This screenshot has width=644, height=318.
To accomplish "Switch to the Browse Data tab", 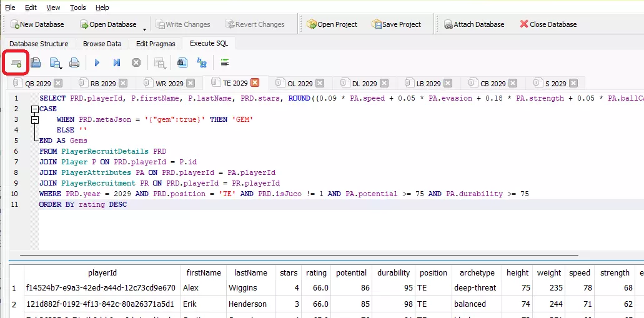I will (x=102, y=44).
